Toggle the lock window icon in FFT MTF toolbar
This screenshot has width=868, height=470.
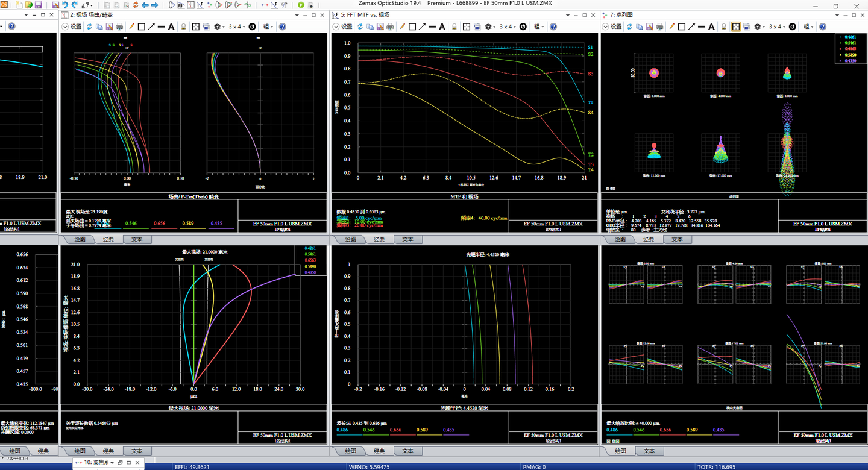(454, 27)
